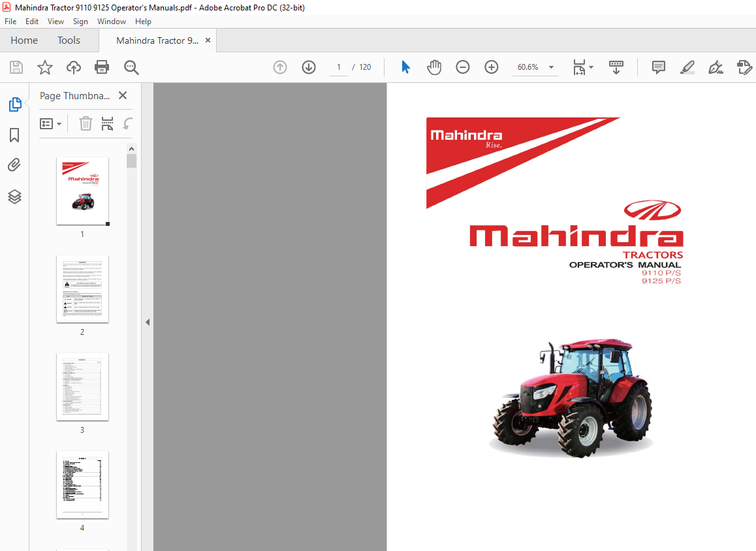Open the Layers panel icon
Viewport: 756px width, 551px height.
(14, 197)
